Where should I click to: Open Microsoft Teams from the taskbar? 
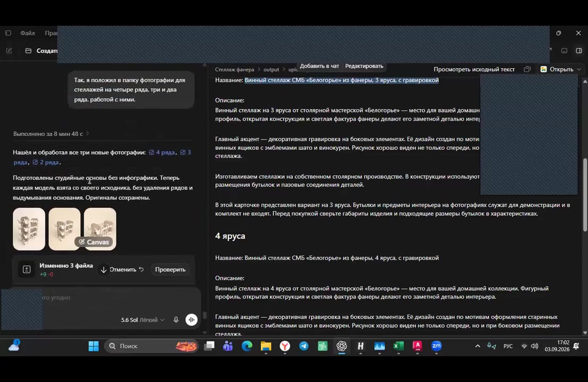[x=228, y=346]
